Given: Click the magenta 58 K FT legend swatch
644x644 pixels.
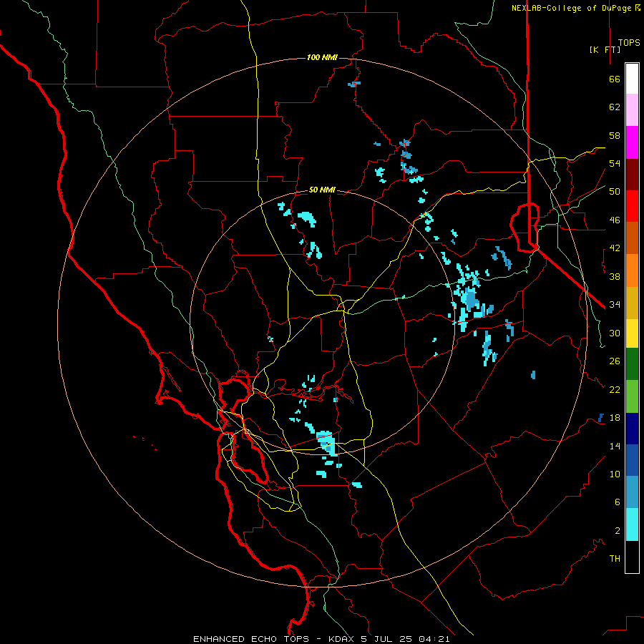Looking at the screenshot, I should pyautogui.click(x=632, y=142).
